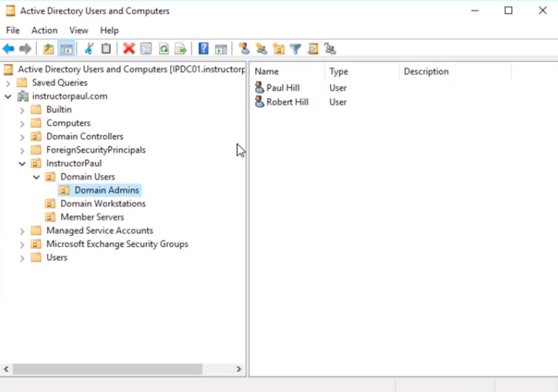Click the red Delete X icon
This screenshot has width=558, height=392.
129,49
